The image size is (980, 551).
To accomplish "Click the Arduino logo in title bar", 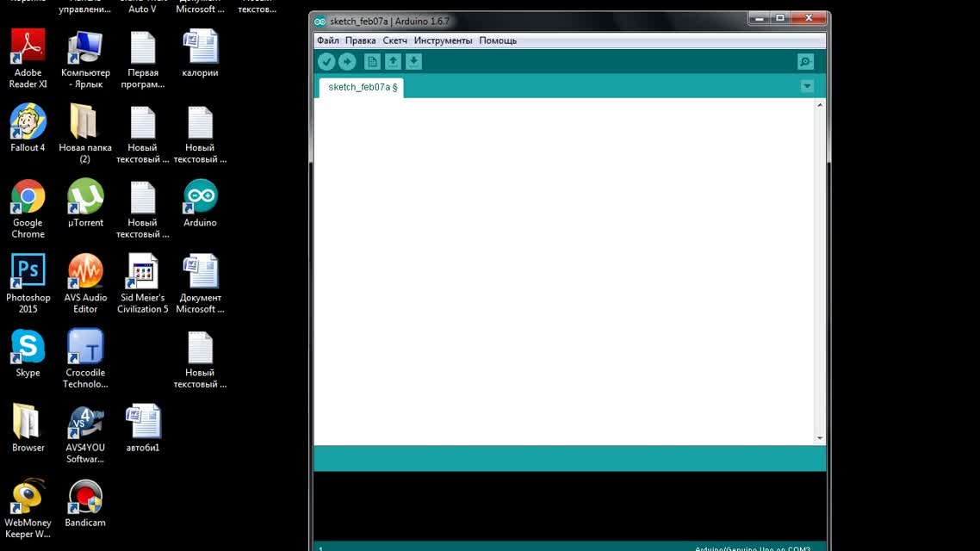I will 320,22.
